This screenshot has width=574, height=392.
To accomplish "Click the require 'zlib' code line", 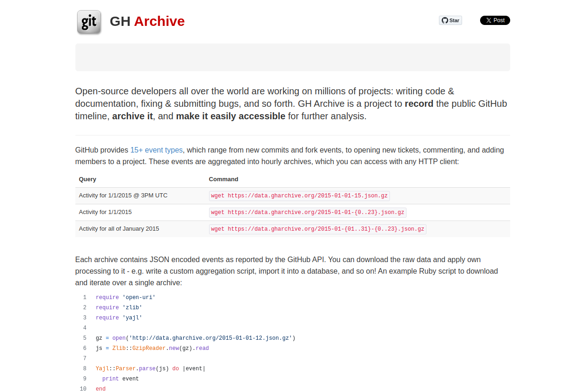I will 119,307.
